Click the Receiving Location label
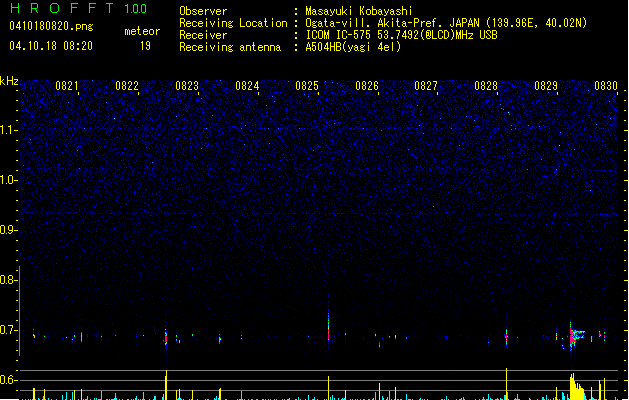This screenshot has width=629, height=400. (233, 23)
